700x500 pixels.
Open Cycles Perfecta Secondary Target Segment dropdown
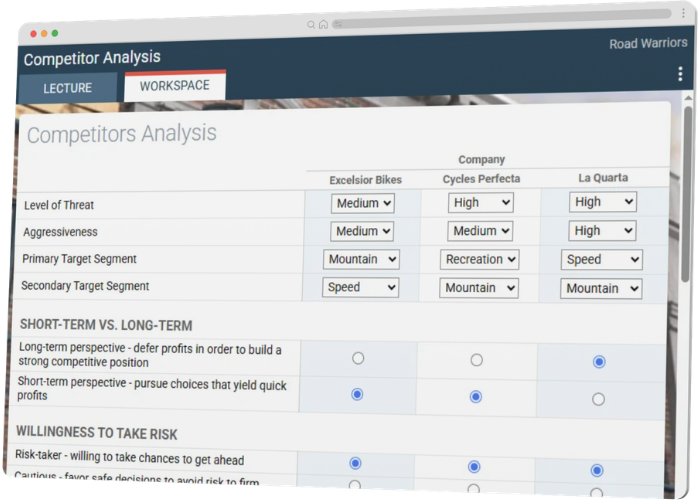(479, 288)
